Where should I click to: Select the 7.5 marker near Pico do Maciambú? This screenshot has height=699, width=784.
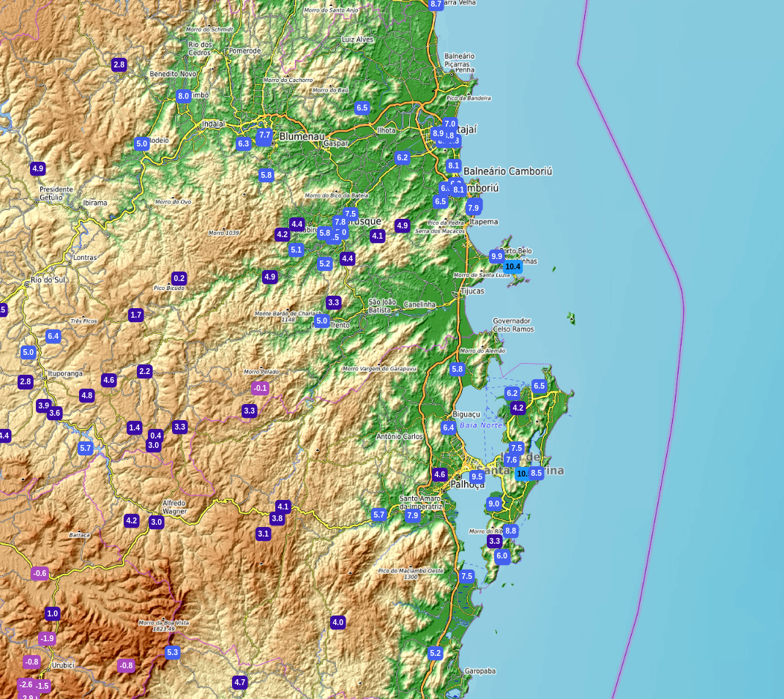point(467,577)
